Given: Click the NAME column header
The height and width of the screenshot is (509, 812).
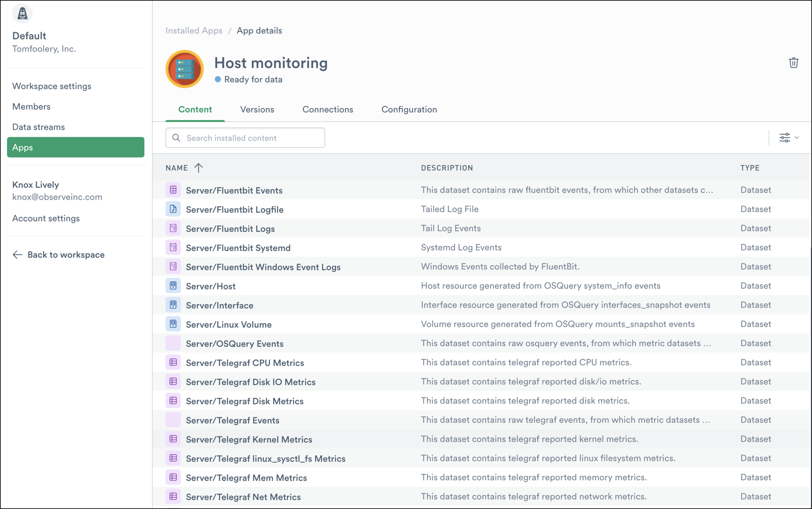Looking at the screenshot, I should coord(177,168).
